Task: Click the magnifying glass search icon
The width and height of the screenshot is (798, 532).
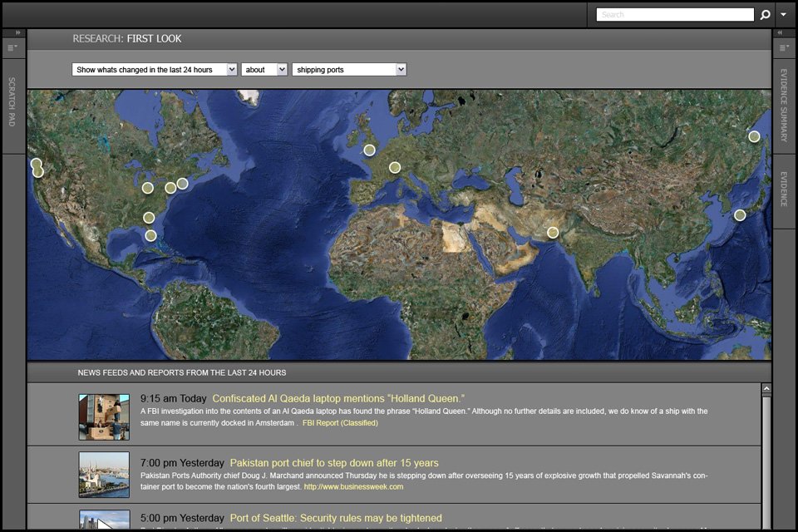Action: 766,15
